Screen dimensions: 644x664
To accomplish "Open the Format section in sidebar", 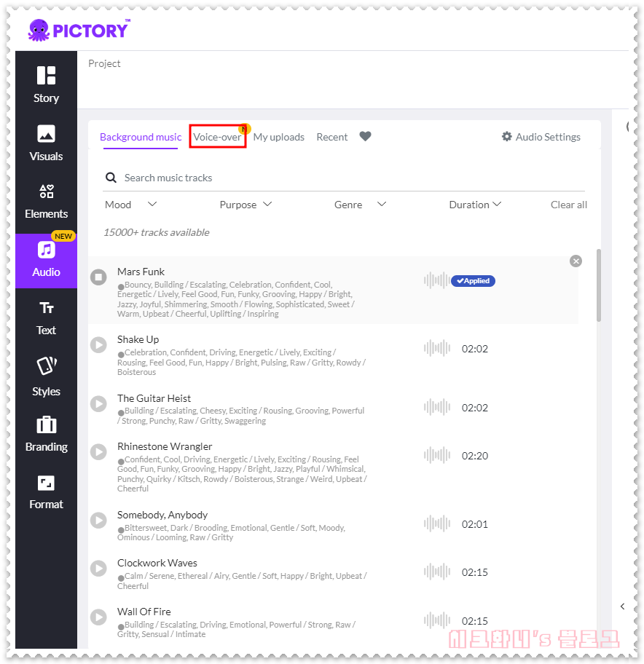I will 46,492.
